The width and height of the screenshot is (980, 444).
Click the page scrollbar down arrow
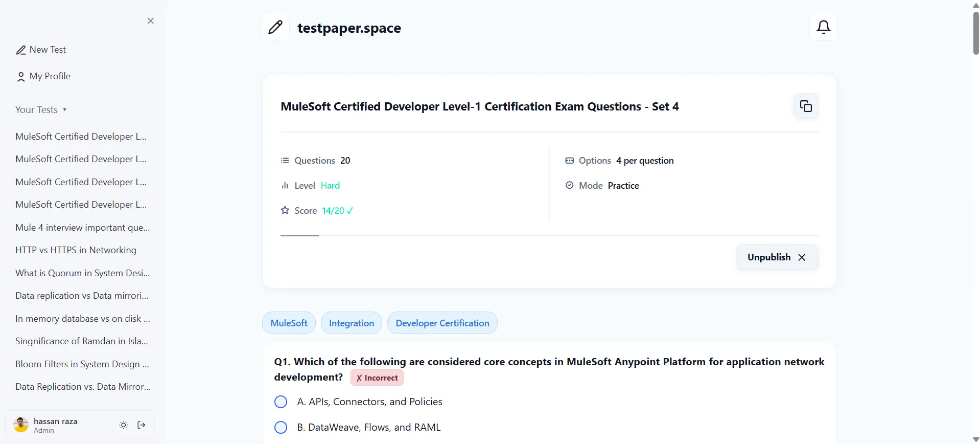975,439
